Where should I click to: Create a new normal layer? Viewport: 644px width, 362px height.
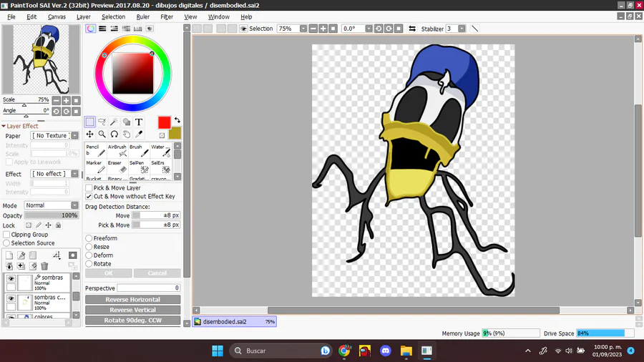pyautogui.click(x=9, y=255)
